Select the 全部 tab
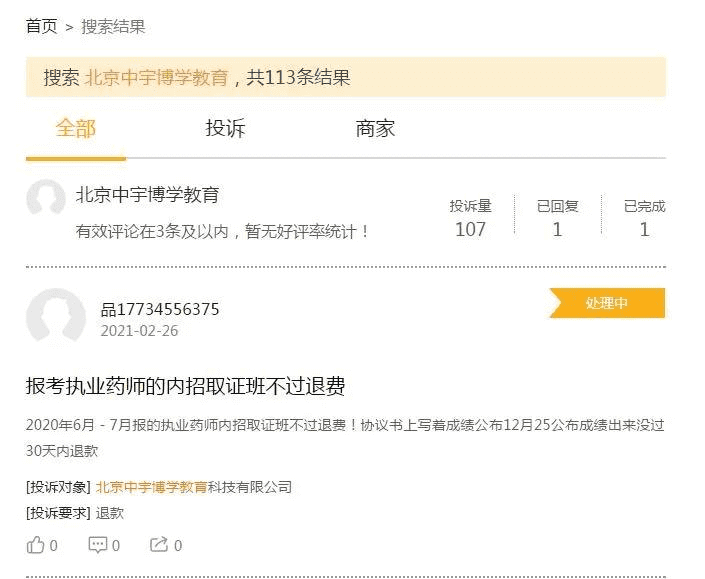Screen dimensions: 705x579 coord(76,129)
